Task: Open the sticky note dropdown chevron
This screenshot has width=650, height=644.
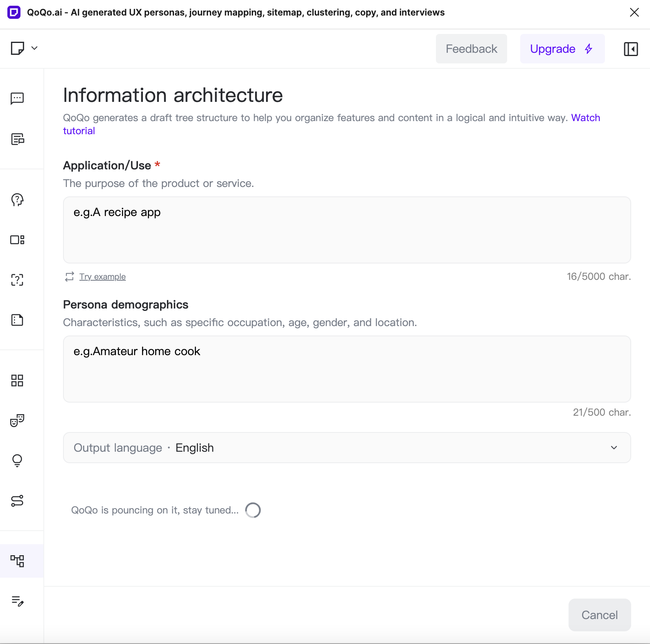Action: [35, 48]
